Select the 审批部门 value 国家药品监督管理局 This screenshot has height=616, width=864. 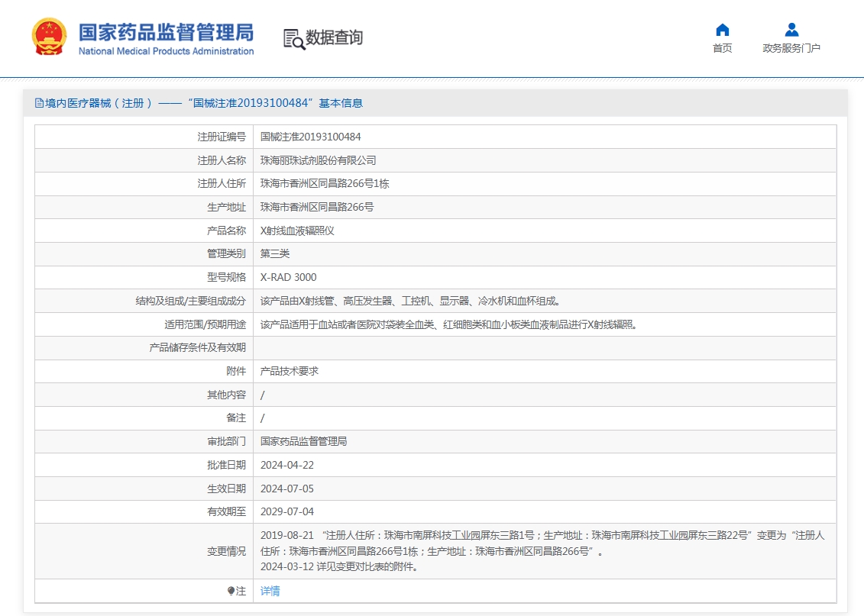pyautogui.click(x=303, y=441)
